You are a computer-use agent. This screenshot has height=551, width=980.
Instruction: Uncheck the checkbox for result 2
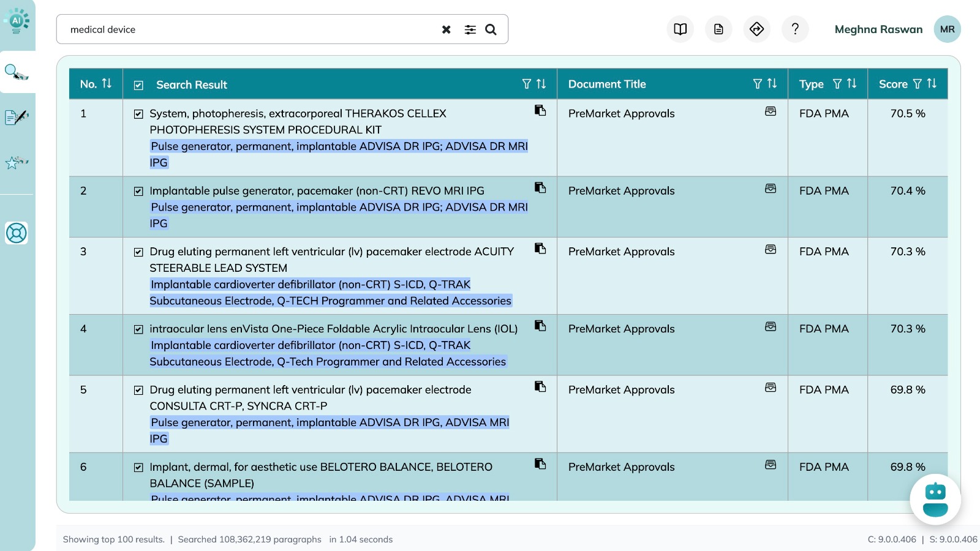pos(138,191)
